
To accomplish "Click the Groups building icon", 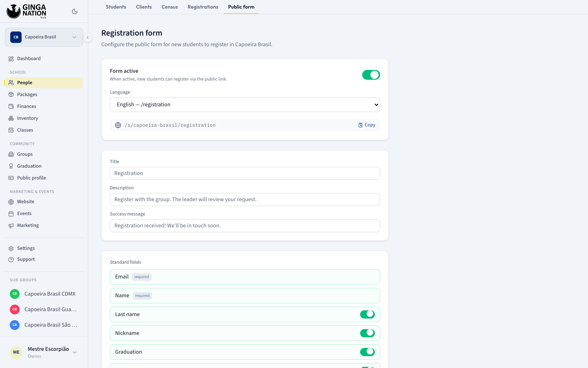I will click(x=11, y=154).
